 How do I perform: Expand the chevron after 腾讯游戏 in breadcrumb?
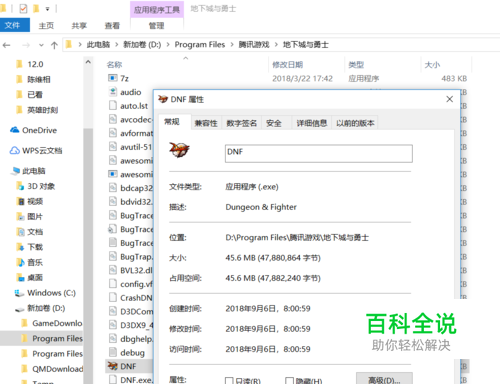(276, 45)
